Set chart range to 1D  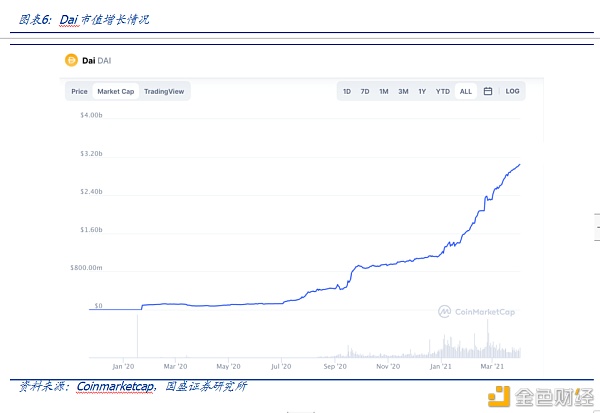click(347, 91)
